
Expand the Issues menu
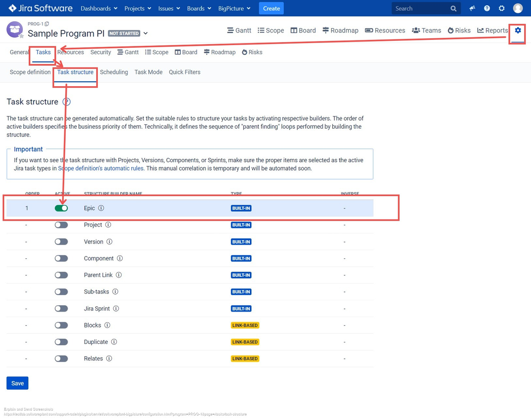(x=169, y=9)
